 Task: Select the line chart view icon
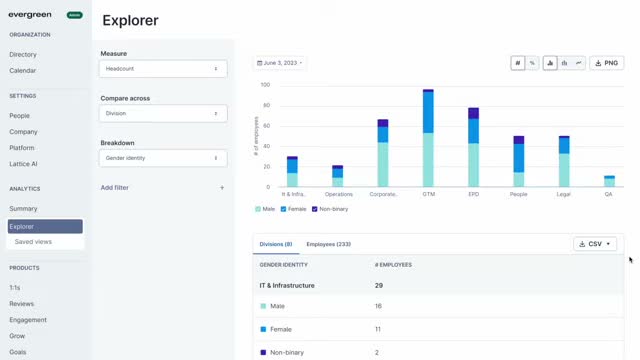[579, 63]
